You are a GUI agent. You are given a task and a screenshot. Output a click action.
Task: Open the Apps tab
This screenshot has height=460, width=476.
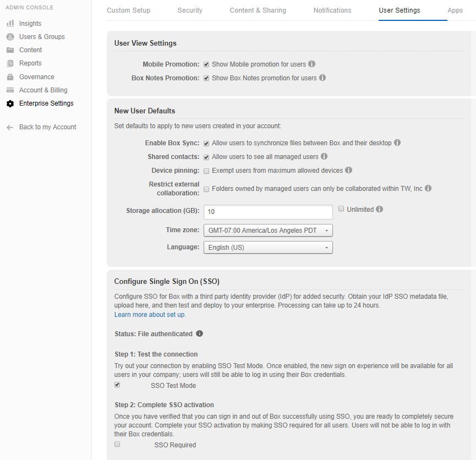tap(455, 10)
